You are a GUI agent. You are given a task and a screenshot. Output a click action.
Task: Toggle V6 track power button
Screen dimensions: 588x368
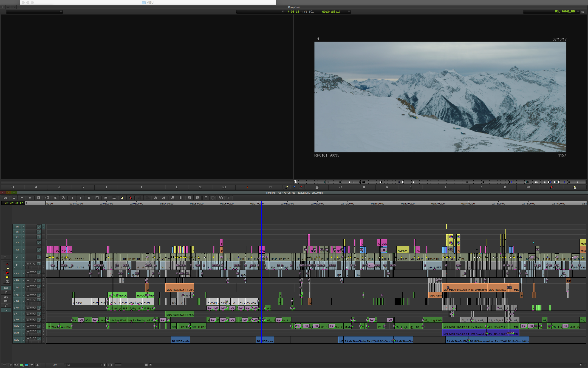click(39, 227)
